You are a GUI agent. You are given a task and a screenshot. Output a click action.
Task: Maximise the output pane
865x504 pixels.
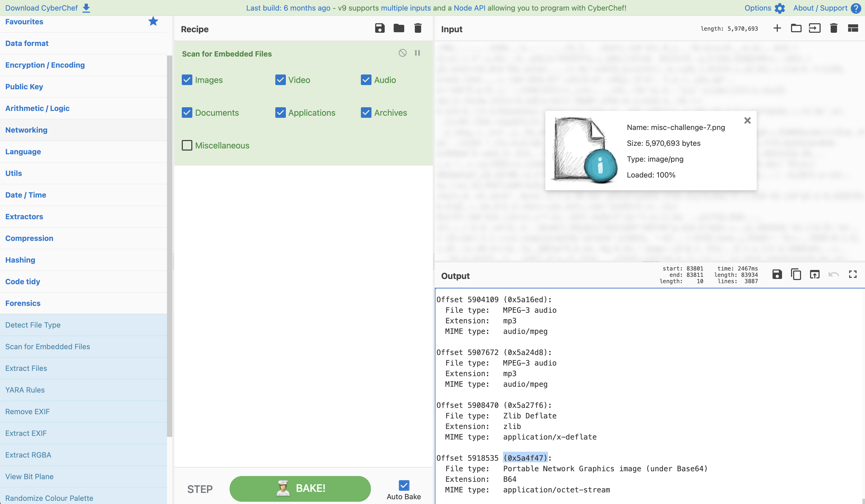click(x=853, y=274)
